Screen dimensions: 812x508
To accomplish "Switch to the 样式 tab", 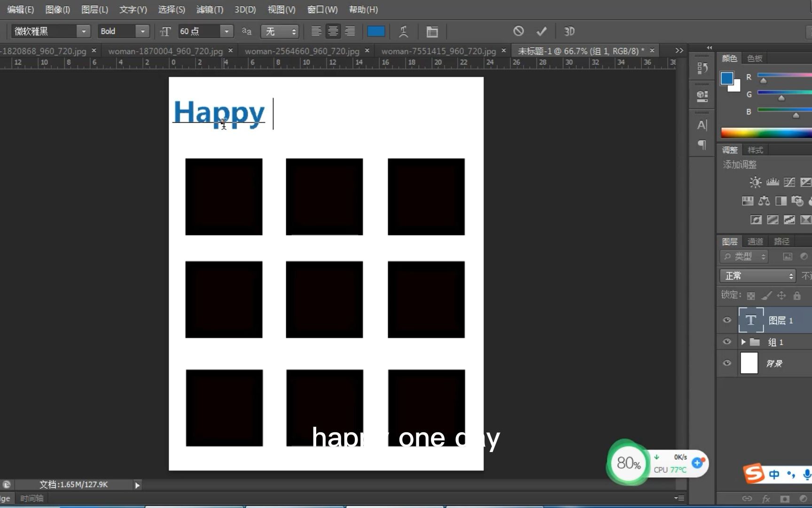I will coord(756,150).
